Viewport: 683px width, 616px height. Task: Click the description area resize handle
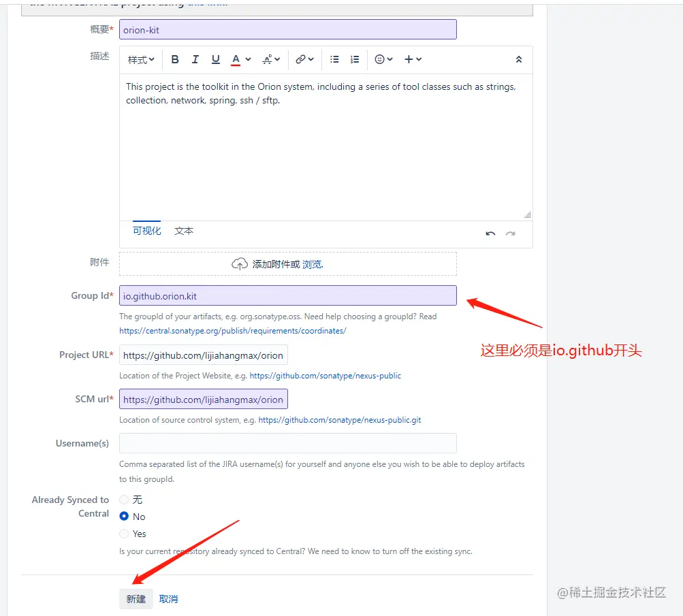click(x=528, y=215)
